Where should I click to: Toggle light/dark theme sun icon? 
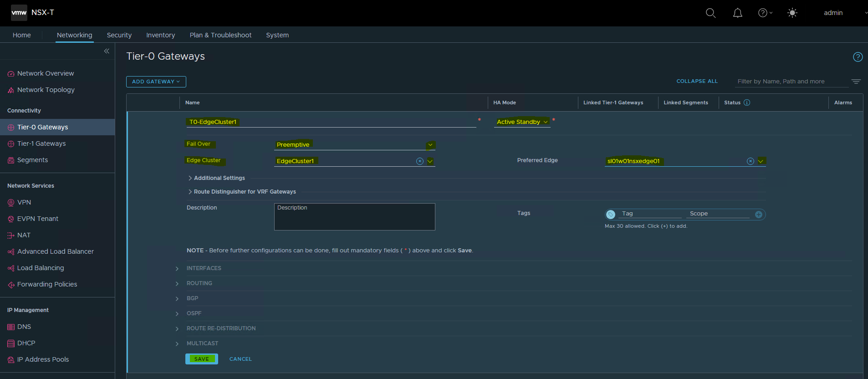click(792, 13)
